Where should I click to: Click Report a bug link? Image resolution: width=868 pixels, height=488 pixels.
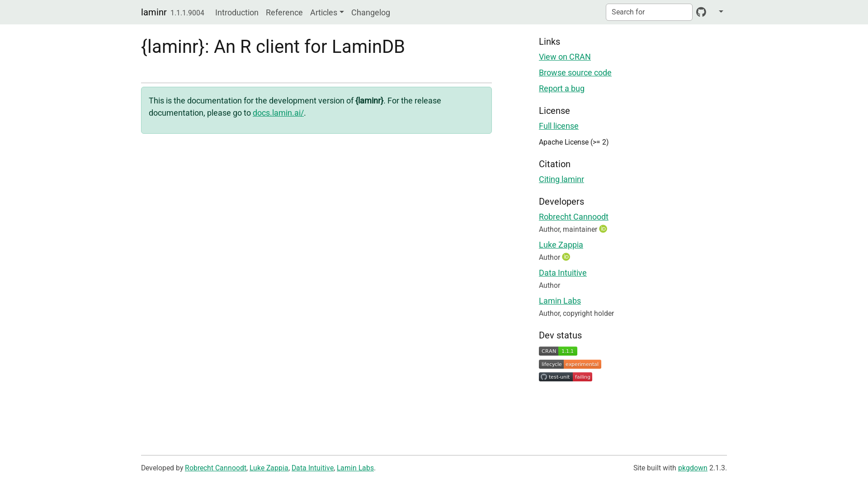[561, 89]
